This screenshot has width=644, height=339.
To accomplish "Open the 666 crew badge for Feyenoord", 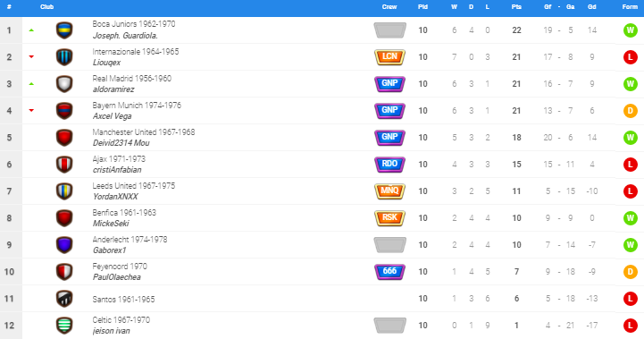I will click(389, 272).
